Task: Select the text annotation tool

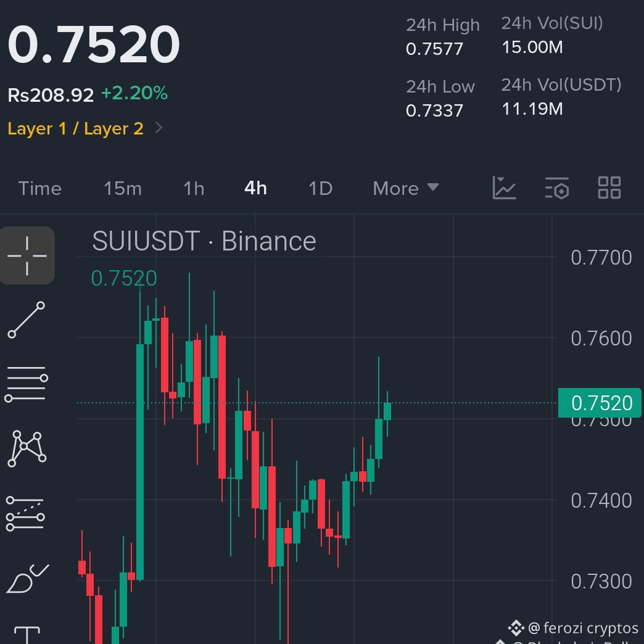Action: click(27, 635)
